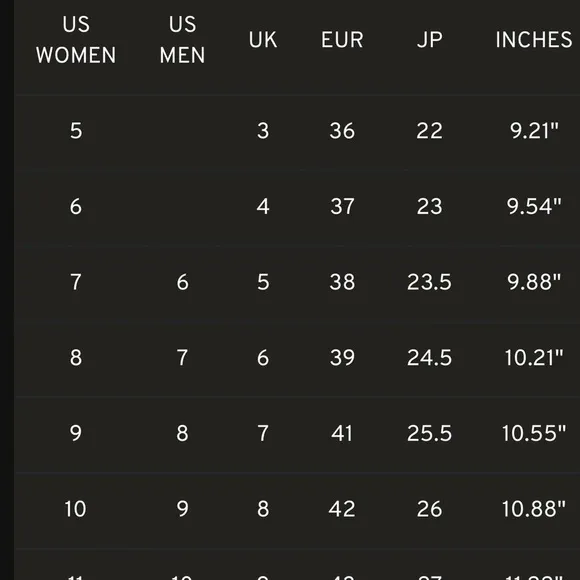
Task: Select US Women size 5 cell
Action: (x=76, y=131)
